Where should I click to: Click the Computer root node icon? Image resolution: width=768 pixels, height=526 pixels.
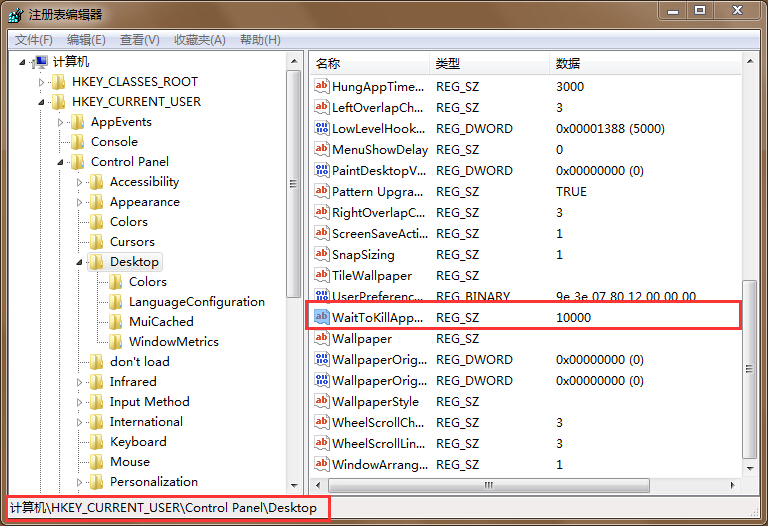40,61
